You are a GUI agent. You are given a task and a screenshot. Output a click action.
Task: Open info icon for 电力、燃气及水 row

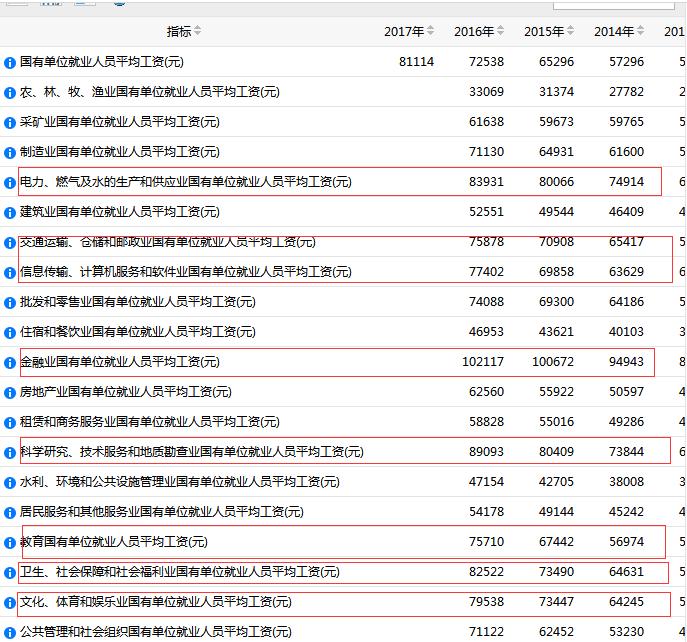point(10,183)
